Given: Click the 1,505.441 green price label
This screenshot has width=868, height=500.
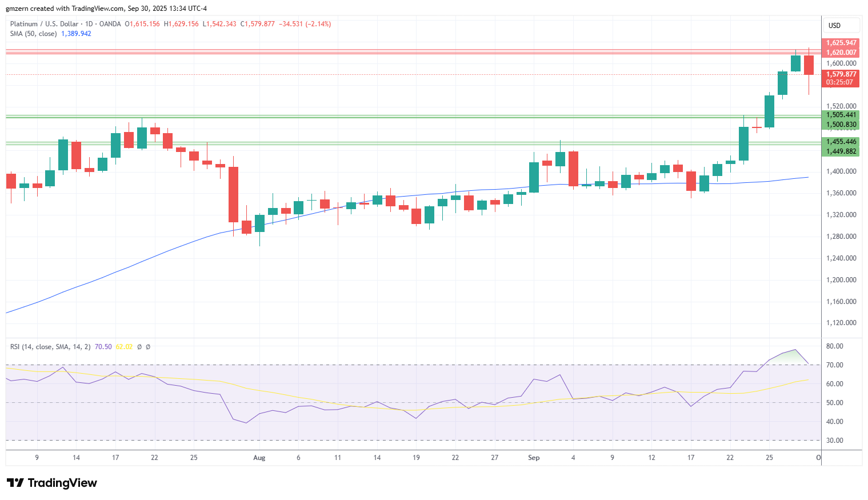Looking at the screenshot, I should coord(841,115).
